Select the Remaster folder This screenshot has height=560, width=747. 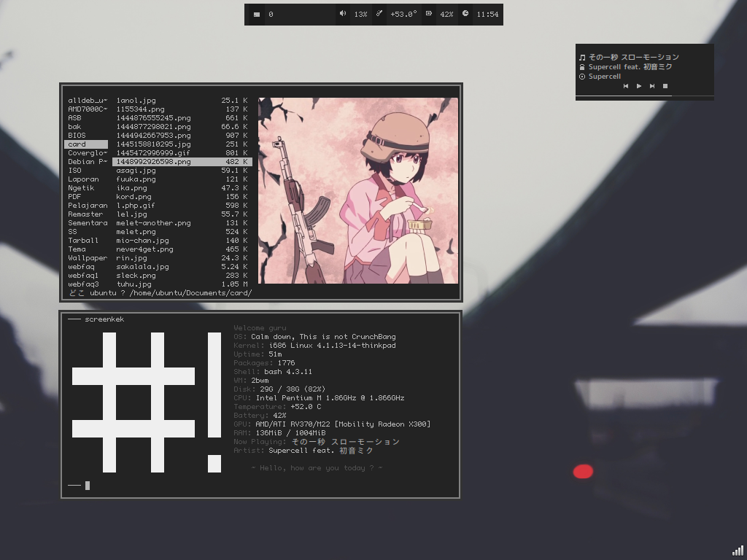(x=85, y=214)
